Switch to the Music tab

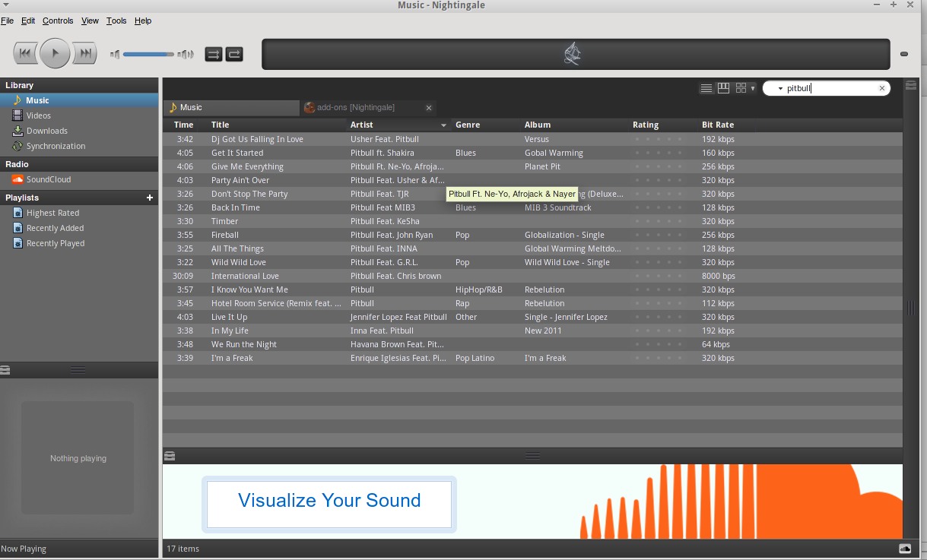click(x=231, y=107)
